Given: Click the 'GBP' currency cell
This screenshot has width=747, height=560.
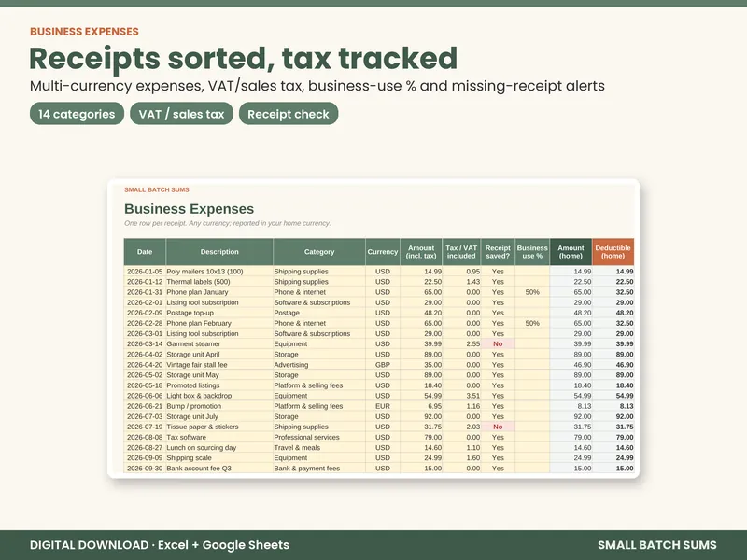Looking at the screenshot, I should [x=383, y=365].
